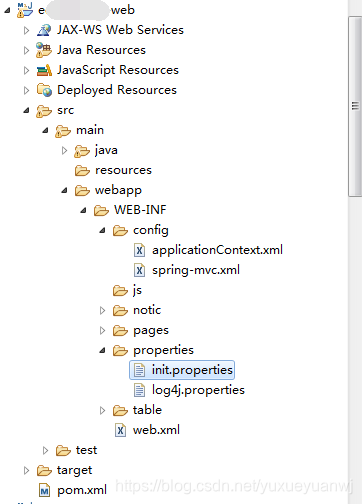Click the pom.xml Maven file icon
This screenshot has width=362, height=504.
44,490
